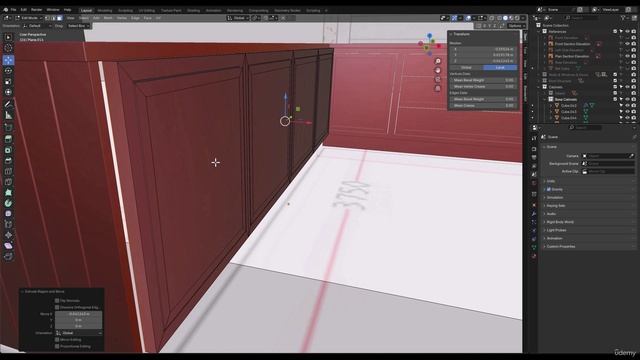Toggle Dissolve Orthogonal Edges checkbox
The height and width of the screenshot is (360, 640).
[57, 307]
